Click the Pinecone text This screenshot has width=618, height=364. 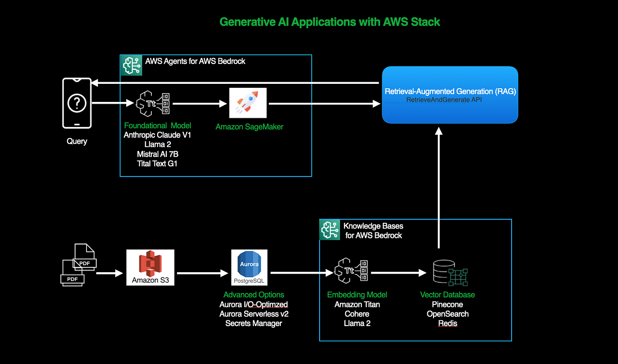tap(448, 304)
